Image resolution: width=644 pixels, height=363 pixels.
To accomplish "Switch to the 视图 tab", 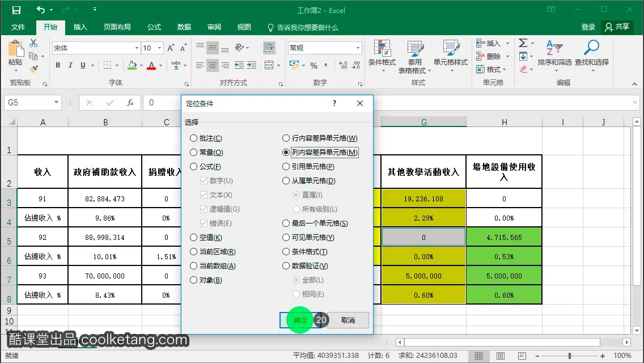I will 244,27.
